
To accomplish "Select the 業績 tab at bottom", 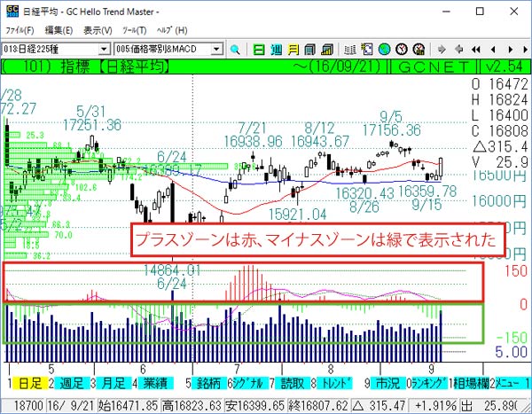I will click(155, 384).
